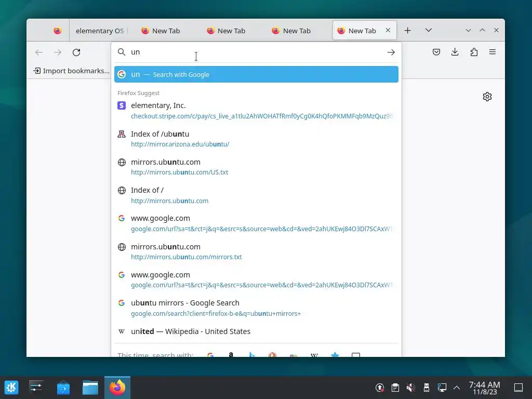Go forward one page
Viewport: 532px width, 399px height.
[x=58, y=52]
